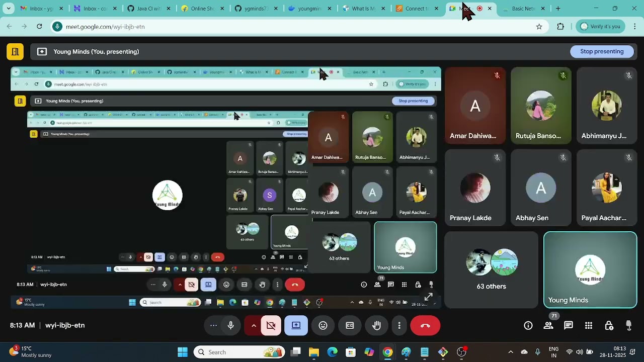Image resolution: width=644 pixels, height=362 pixels.
Task: Expand the shared screen preview with arrows icon
Action: tap(428, 297)
